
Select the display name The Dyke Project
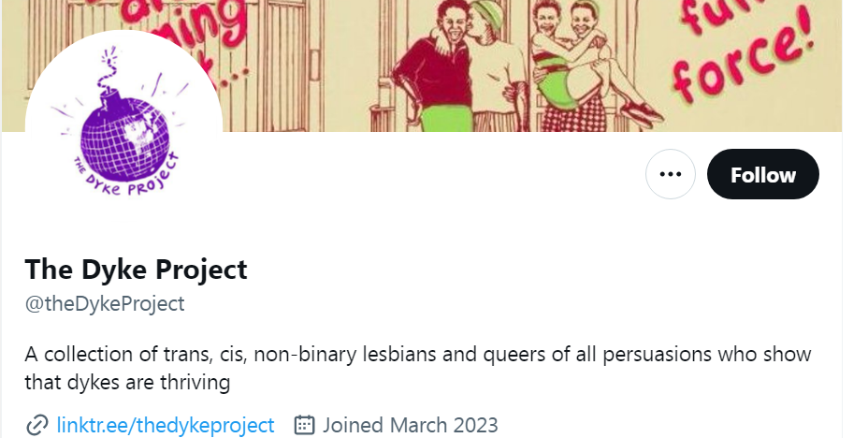click(x=137, y=270)
